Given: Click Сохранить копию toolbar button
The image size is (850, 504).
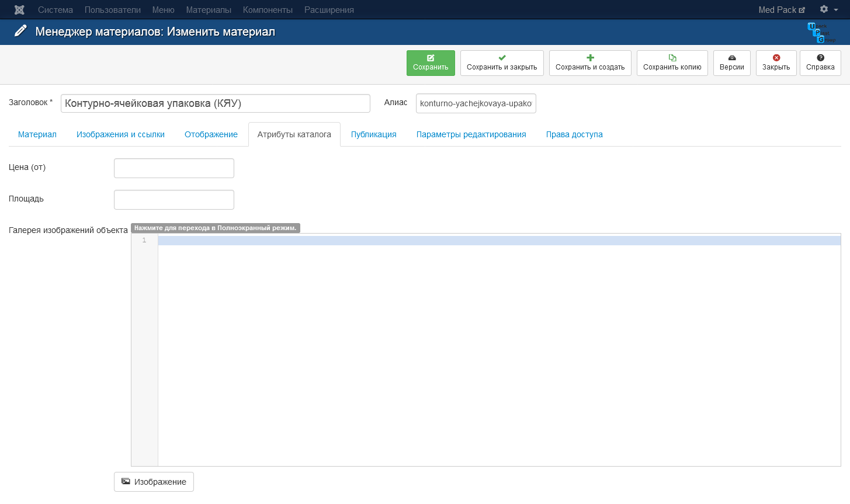Looking at the screenshot, I should pyautogui.click(x=672, y=63).
